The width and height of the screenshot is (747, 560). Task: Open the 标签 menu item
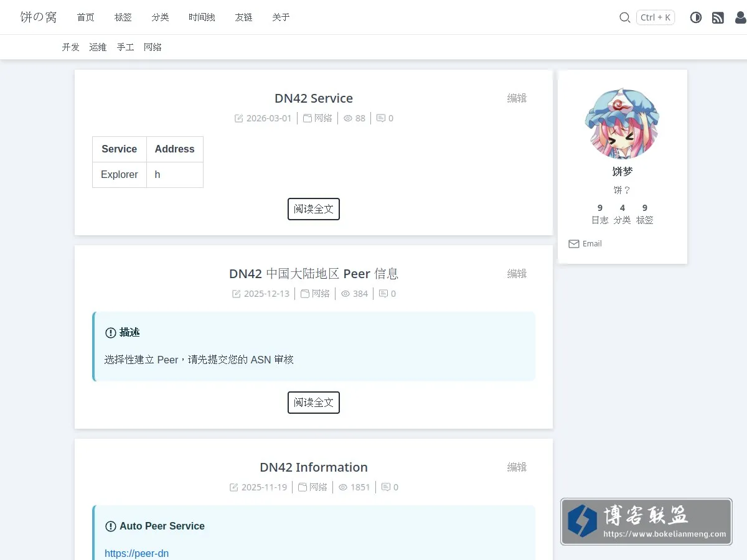click(123, 17)
